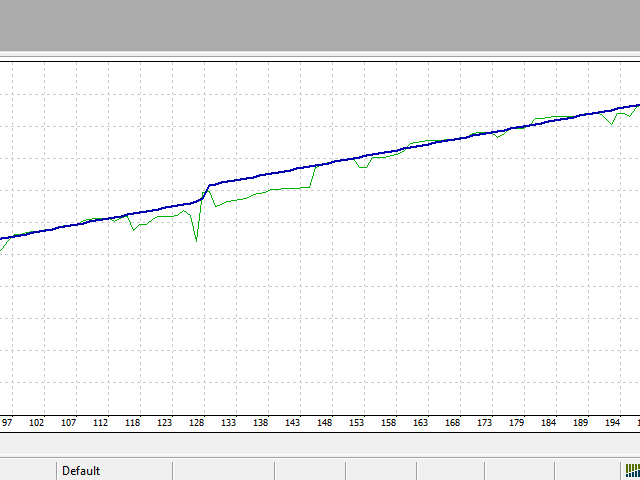This screenshot has width=640, height=480.
Task: Click x-axis label 143
Action: coord(293,423)
